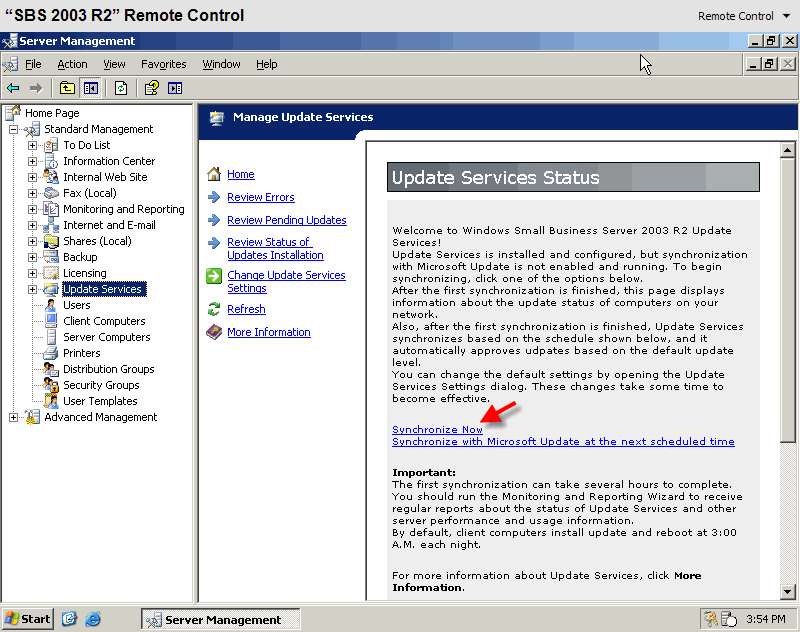
Task: Click the Up one level folder icon
Action: pos(67,88)
